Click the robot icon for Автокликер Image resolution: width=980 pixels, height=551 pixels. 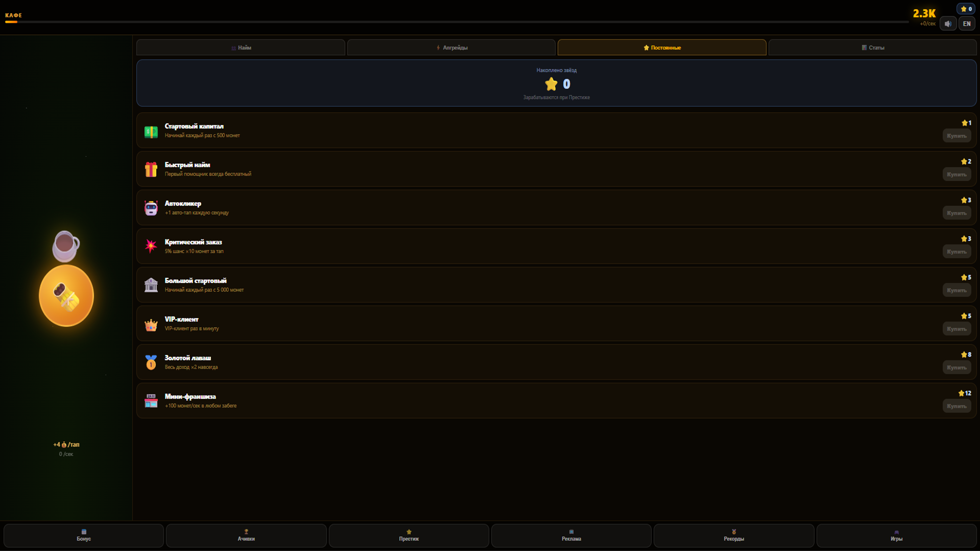pos(151,208)
